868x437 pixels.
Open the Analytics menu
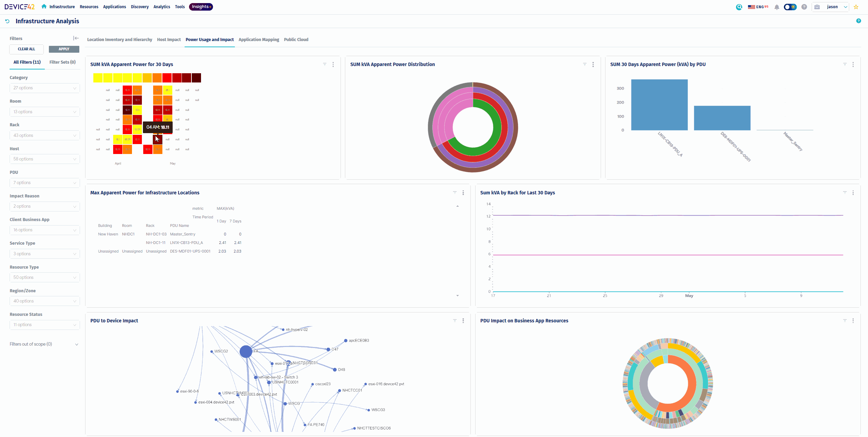coord(161,7)
